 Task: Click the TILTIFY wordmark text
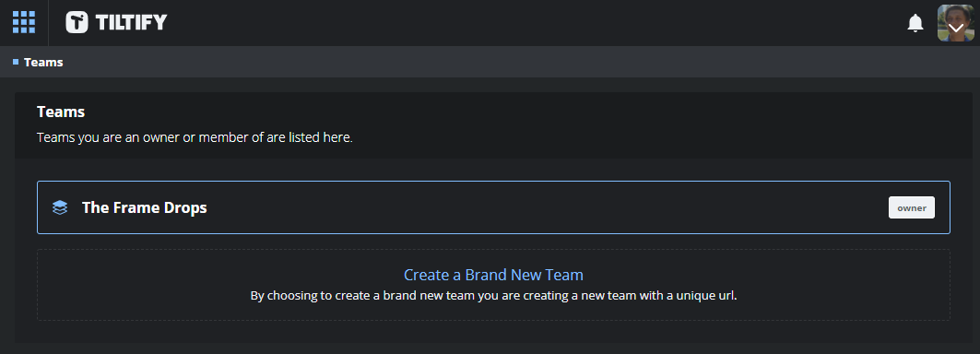pos(131,22)
